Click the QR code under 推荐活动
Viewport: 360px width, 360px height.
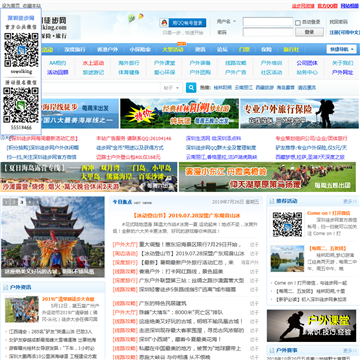pyautogui.click(x=287, y=224)
